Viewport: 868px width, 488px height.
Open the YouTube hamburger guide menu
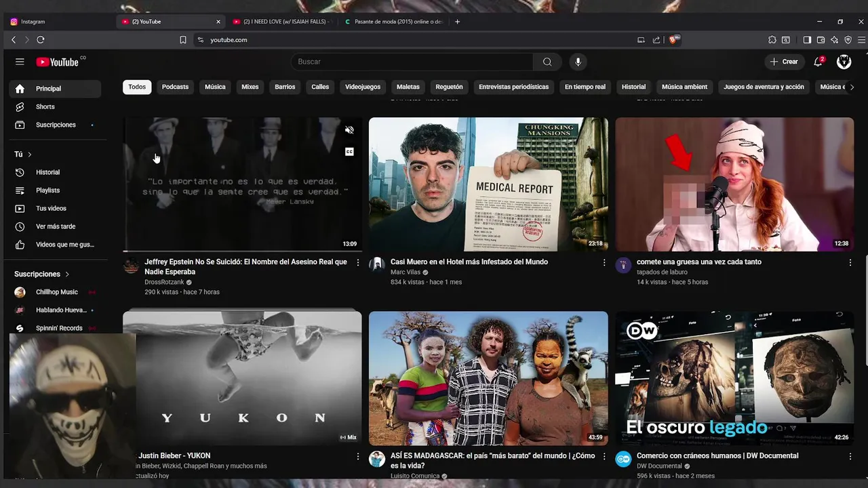coord(20,62)
